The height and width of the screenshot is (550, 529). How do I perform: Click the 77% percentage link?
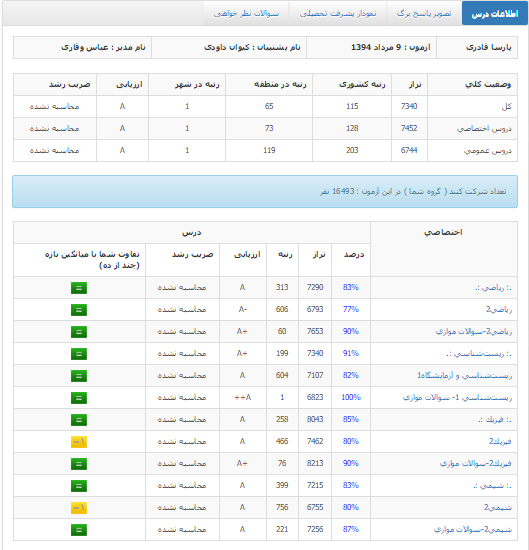[x=351, y=309]
